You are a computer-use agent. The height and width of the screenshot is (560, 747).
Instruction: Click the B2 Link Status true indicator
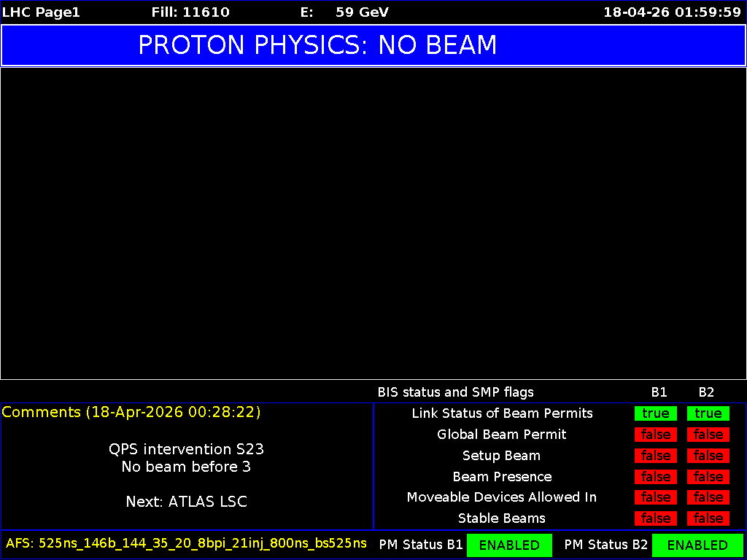tap(708, 413)
